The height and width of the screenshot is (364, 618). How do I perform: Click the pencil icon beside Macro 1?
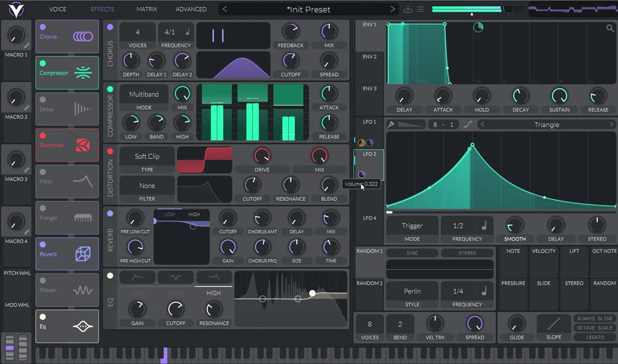[27, 45]
